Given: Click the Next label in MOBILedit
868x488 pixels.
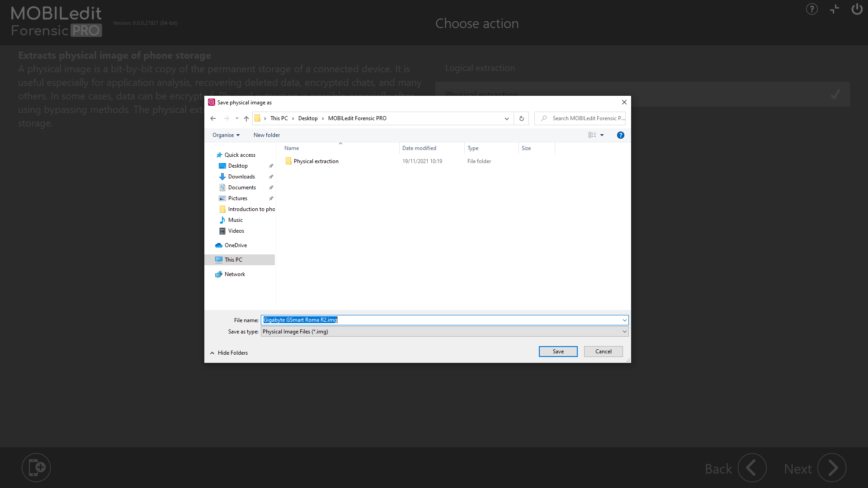Looking at the screenshot, I should [x=798, y=469].
